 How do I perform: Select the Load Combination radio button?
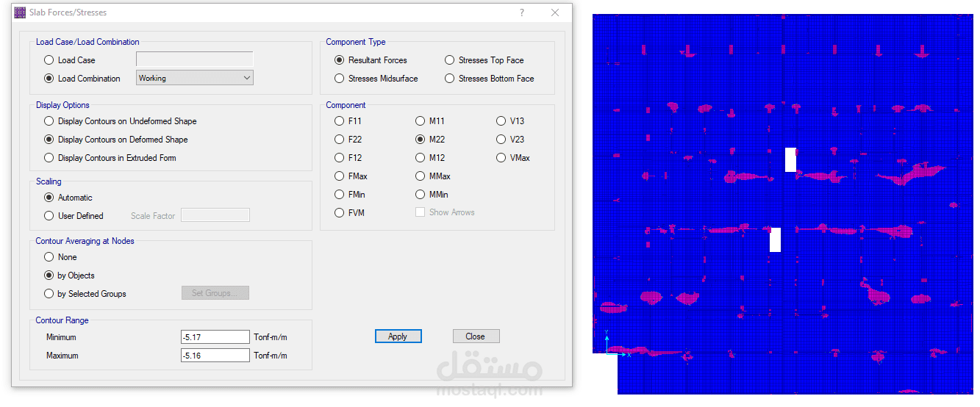(x=49, y=79)
